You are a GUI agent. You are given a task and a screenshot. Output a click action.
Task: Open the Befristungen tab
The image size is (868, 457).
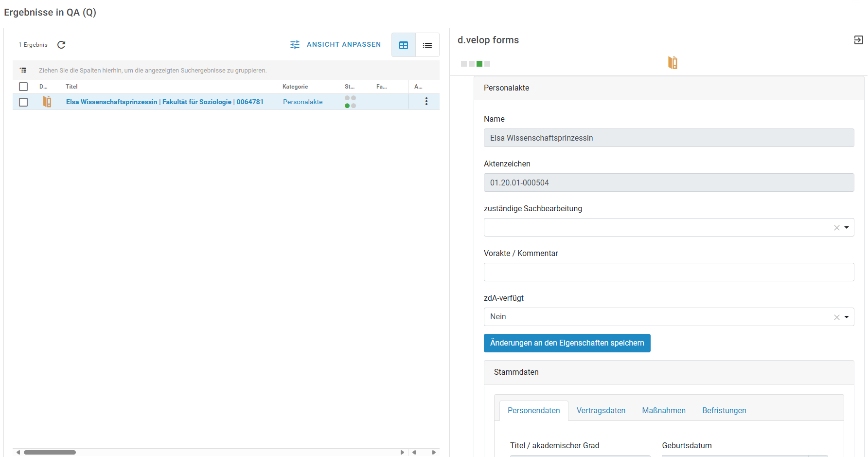[x=724, y=410]
